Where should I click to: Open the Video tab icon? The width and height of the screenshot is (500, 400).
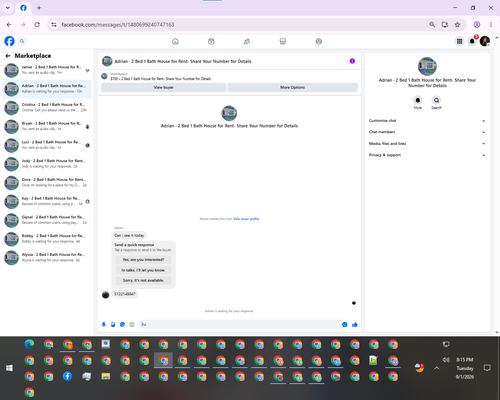pyautogui.click(x=211, y=41)
